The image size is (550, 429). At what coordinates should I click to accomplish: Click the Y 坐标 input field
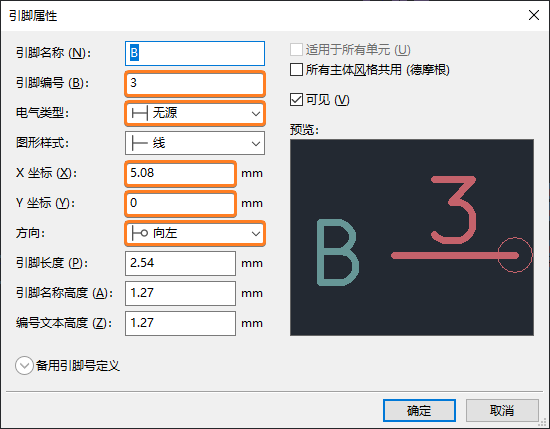click(x=180, y=203)
